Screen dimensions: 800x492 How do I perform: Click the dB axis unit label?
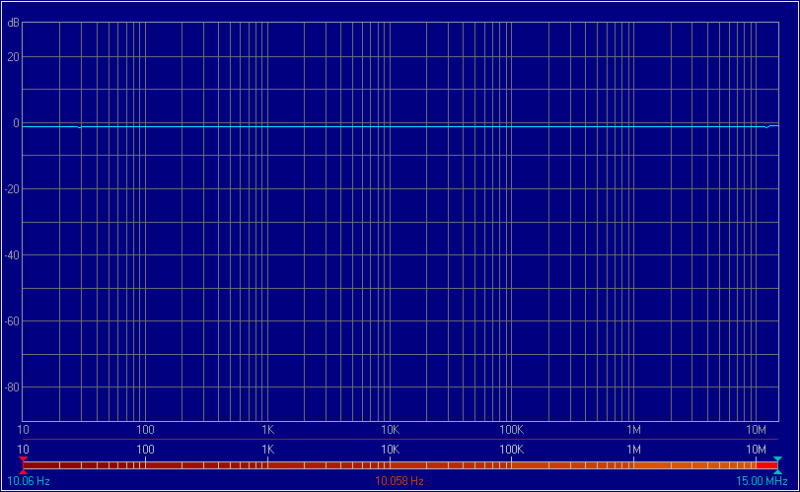click(x=13, y=23)
